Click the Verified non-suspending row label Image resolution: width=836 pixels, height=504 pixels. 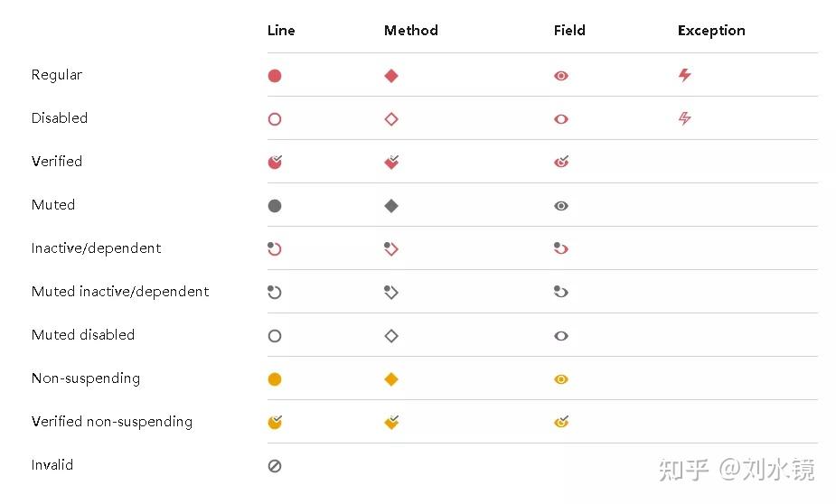[x=112, y=422]
